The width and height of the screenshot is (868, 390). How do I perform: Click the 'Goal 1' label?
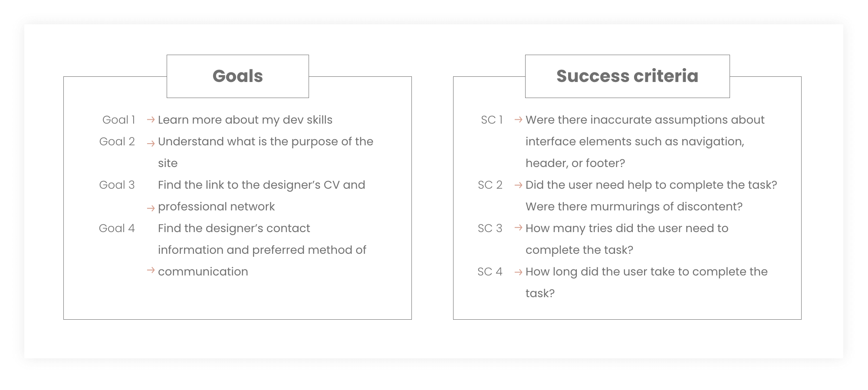[118, 120]
